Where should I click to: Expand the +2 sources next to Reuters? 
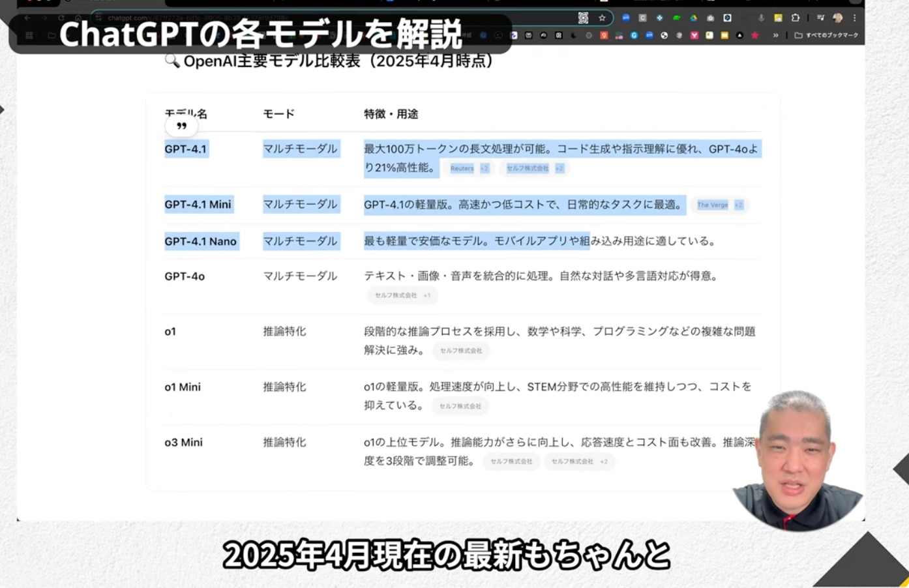(484, 168)
